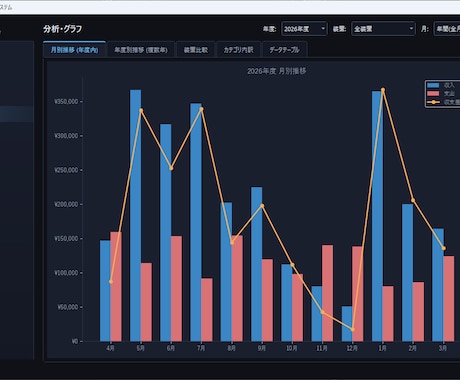Click the 支出 legend label
The height and width of the screenshot is (380, 460).
(x=449, y=94)
